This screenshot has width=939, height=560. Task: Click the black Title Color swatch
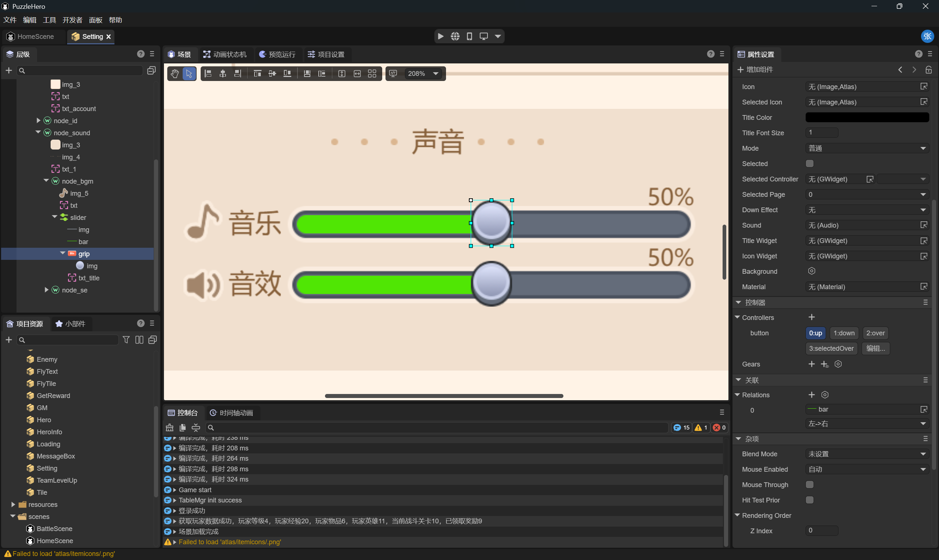tap(867, 117)
